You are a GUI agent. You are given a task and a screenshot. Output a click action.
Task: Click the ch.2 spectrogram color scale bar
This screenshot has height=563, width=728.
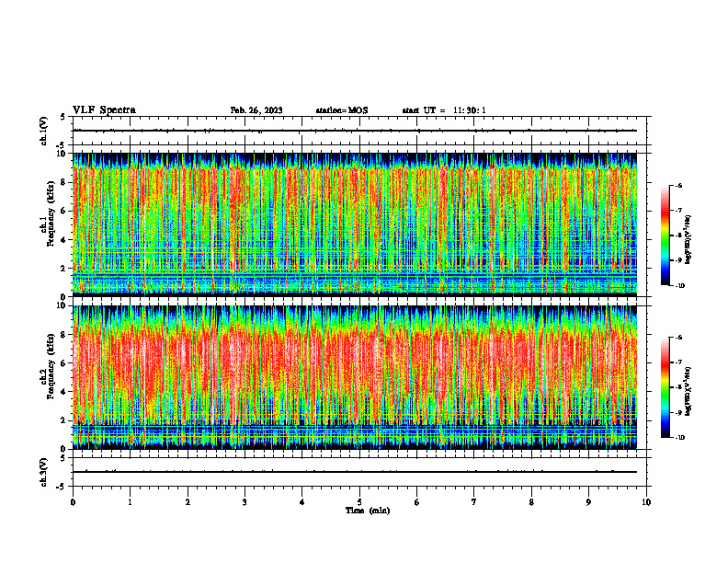pos(665,387)
